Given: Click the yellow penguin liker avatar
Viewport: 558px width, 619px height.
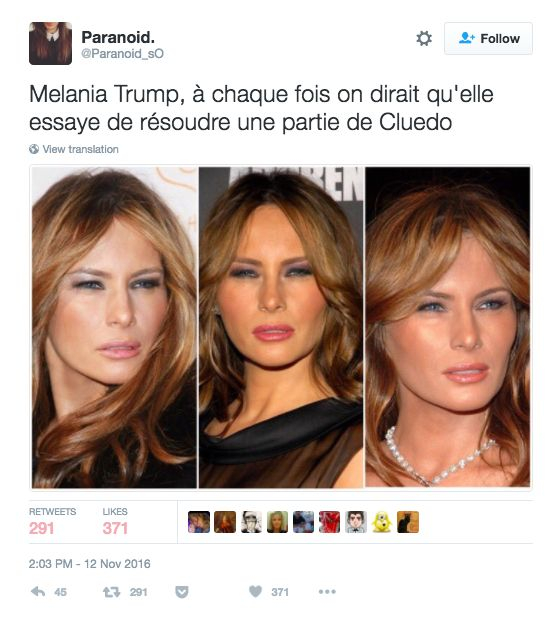Looking at the screenshot, I should (x=381, y=522).
